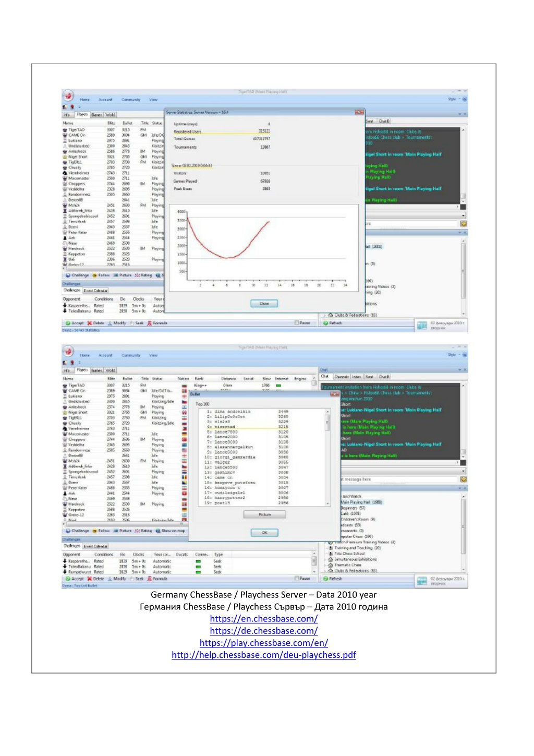This screenshot has height=756, width=534.
Task: Close the Server Statistics dialog with Close button
Action: (x=264, y=303)
